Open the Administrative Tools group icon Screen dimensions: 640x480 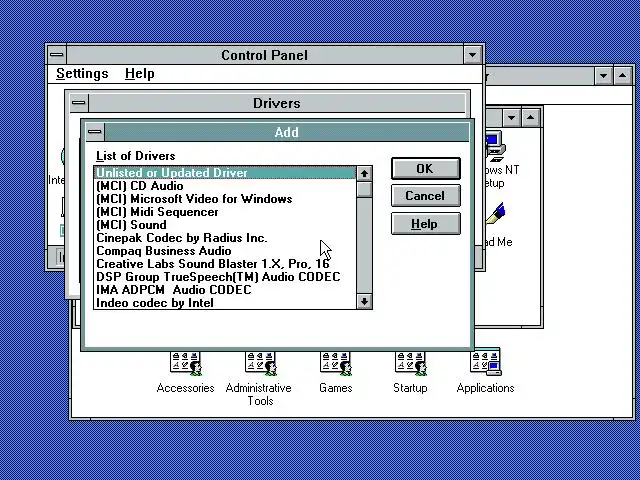(261, 363)
